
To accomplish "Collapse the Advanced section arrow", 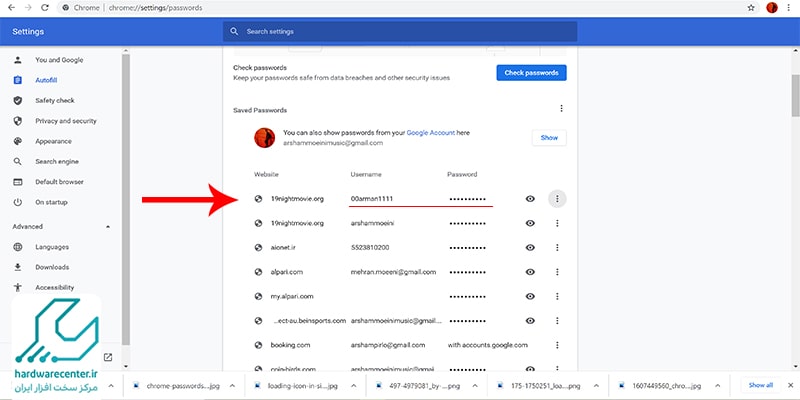I will click(x=108, y=227).
